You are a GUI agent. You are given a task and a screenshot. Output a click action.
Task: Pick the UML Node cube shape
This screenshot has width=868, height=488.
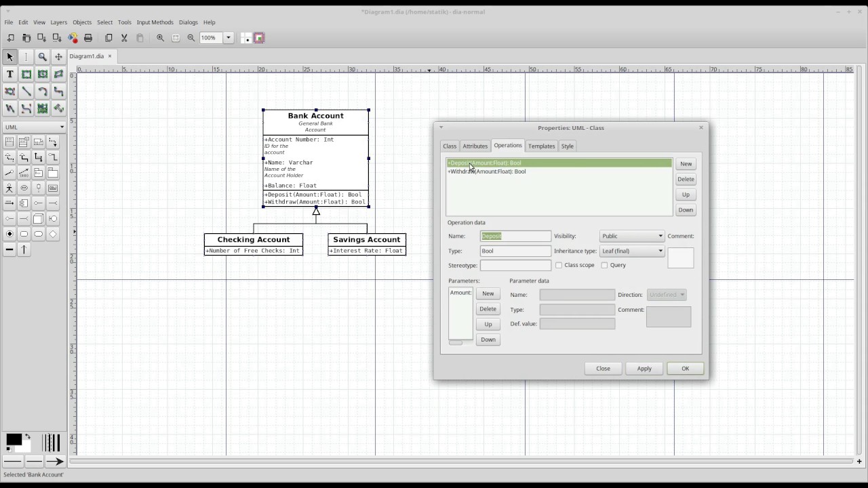coord(39,218)
